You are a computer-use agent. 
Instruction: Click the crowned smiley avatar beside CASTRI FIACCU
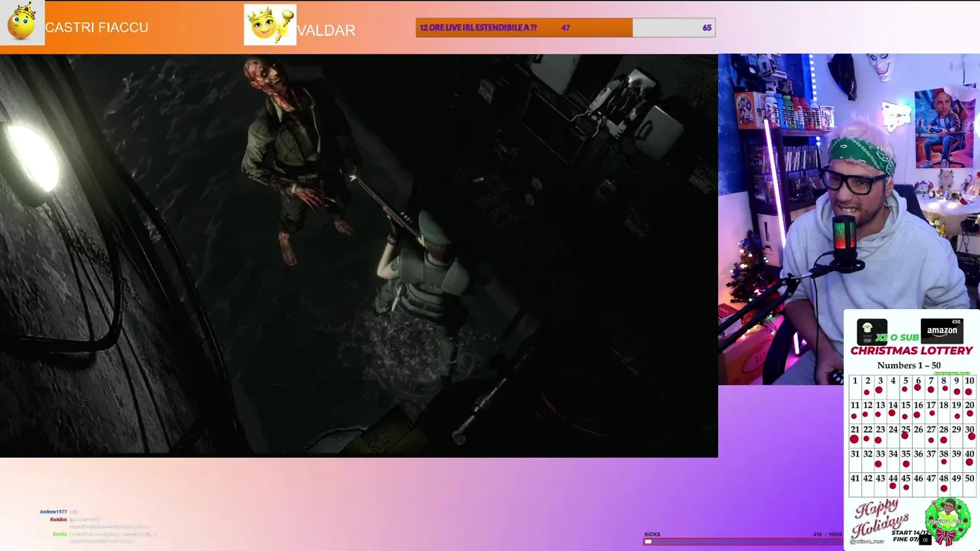coord(21,23)
